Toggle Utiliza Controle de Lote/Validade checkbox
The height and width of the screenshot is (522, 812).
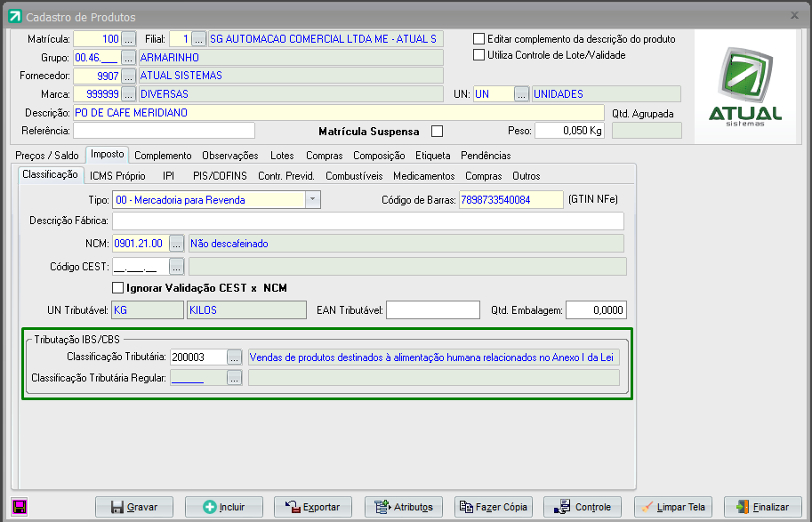tap(479, 55)
